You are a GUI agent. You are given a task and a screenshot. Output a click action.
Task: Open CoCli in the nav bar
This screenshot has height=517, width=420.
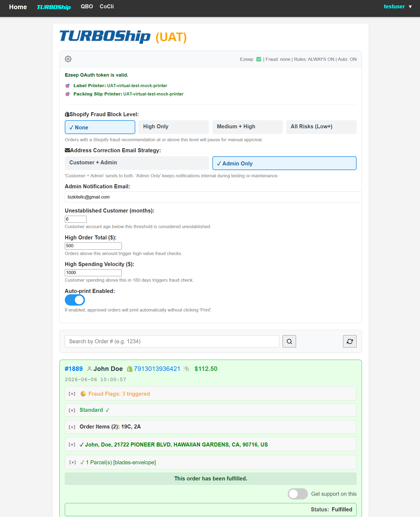coord(107,6)
